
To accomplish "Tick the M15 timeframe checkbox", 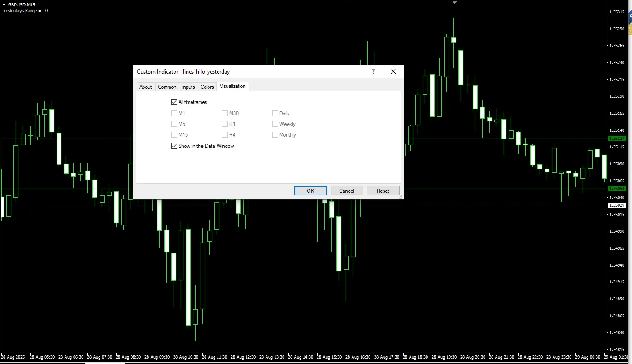I will pyautogui.click(x=174, y=135).
